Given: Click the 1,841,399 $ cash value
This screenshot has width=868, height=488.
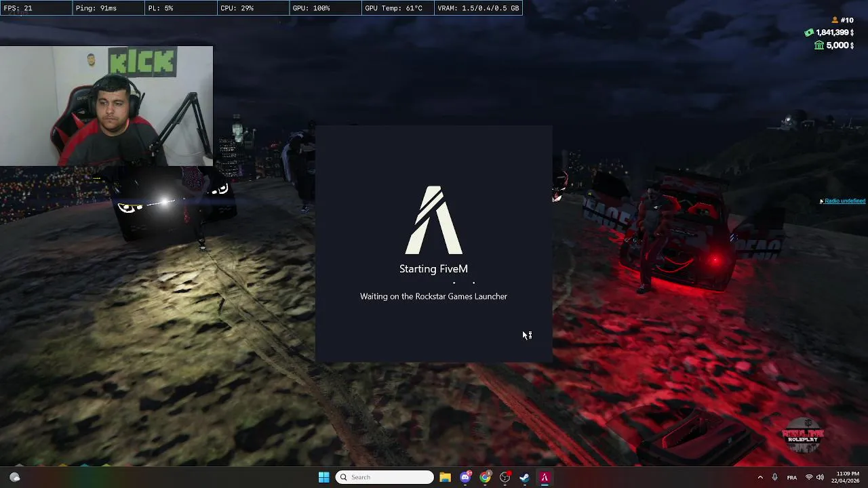Looking at the screenshot, I should click(x=834, y=33).
